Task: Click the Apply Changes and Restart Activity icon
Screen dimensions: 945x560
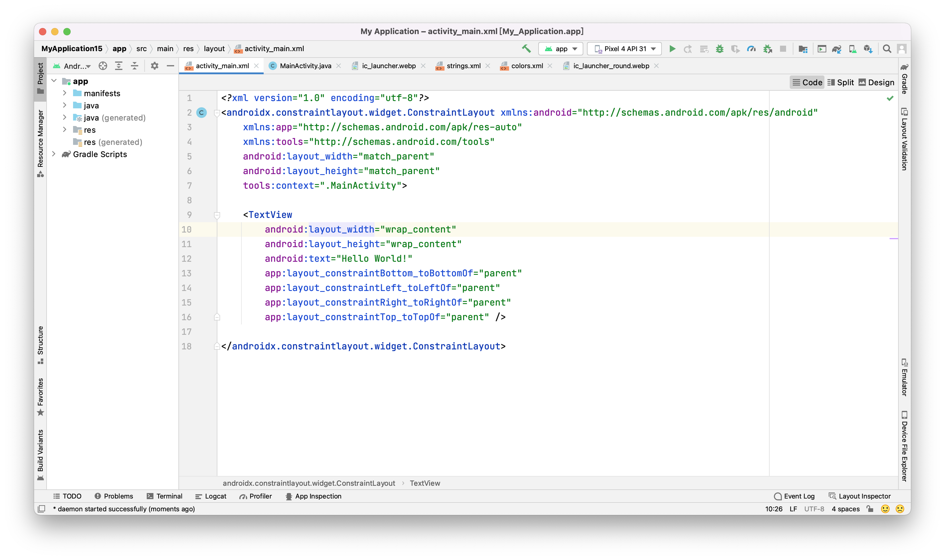Action: [x=688, y=49]
